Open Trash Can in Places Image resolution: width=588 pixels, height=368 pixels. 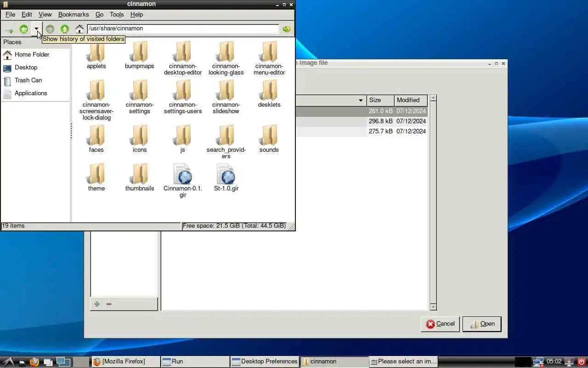35,80
